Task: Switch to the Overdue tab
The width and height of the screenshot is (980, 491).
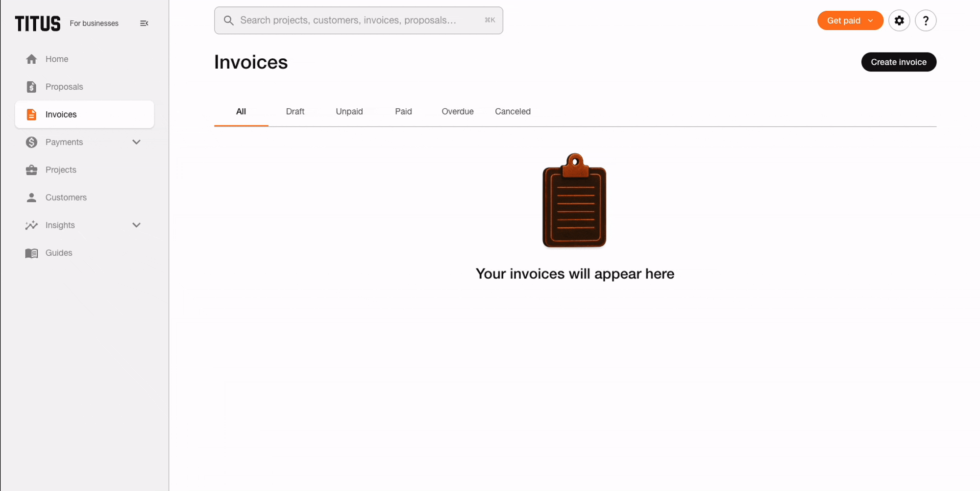Action: click(x=458, y=112)
